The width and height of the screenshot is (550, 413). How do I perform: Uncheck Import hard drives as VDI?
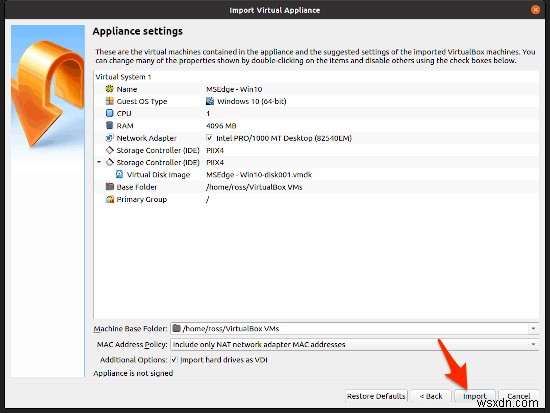(174, 360)
